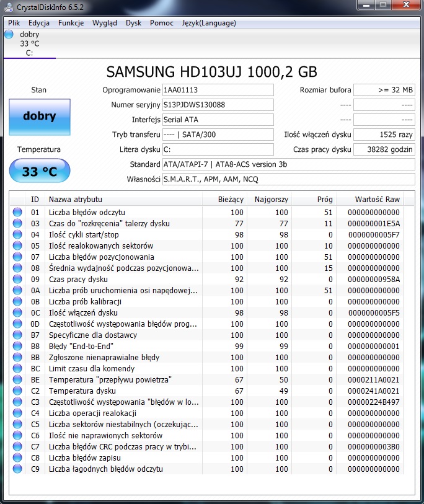Click the 'Próg' column header
Image resolution: width=424 pixels, height=504 pixels.
(314, 199)
